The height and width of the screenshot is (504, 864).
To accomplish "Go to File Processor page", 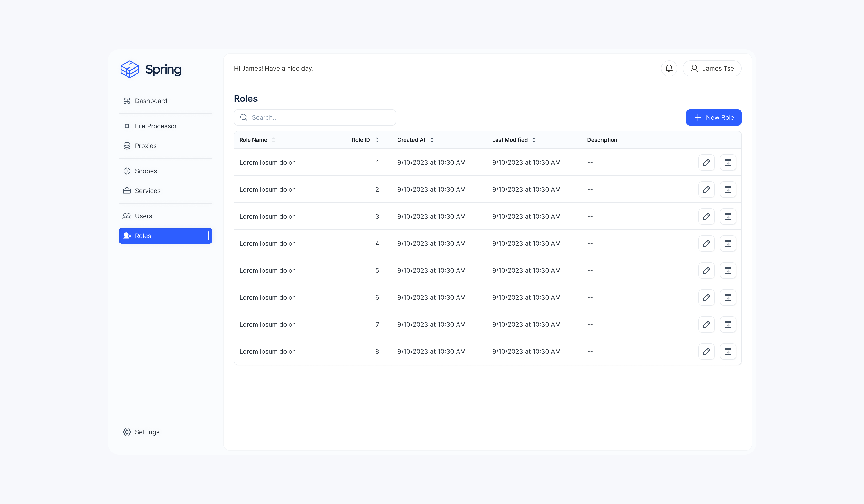I will click(x=156, y=126).
